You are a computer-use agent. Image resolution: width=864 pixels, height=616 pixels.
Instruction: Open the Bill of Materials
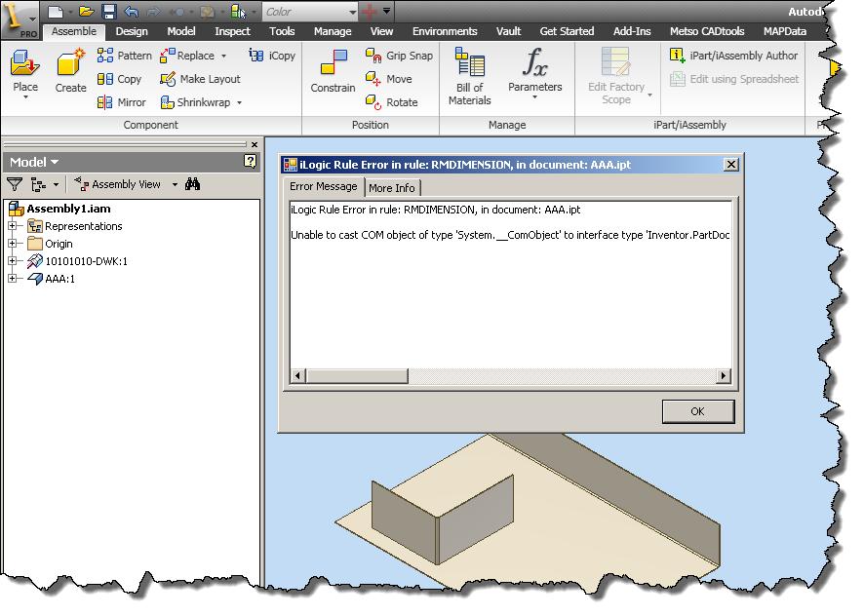click(469, 78)
